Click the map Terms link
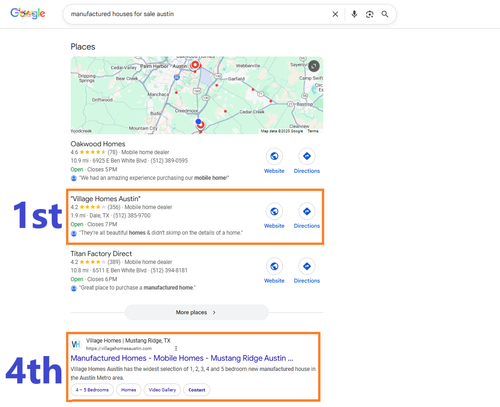The image size is (500, 407). (x=313, y=131)
